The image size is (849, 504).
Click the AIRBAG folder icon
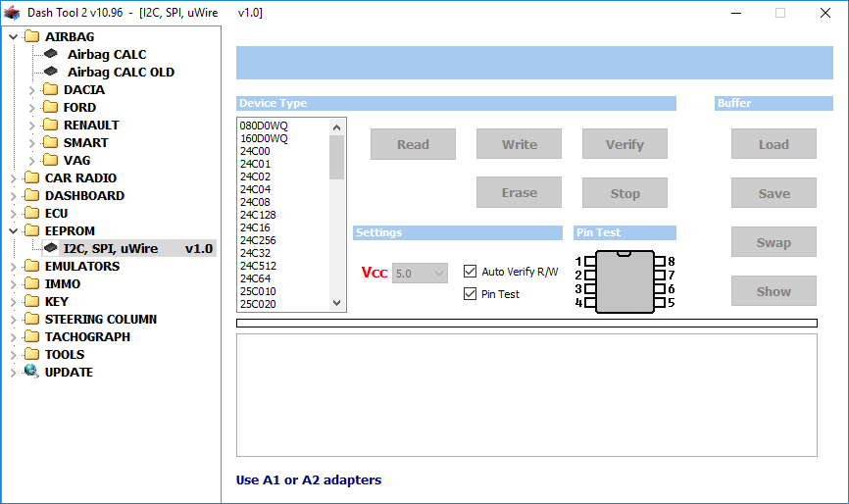coord(32,36)
